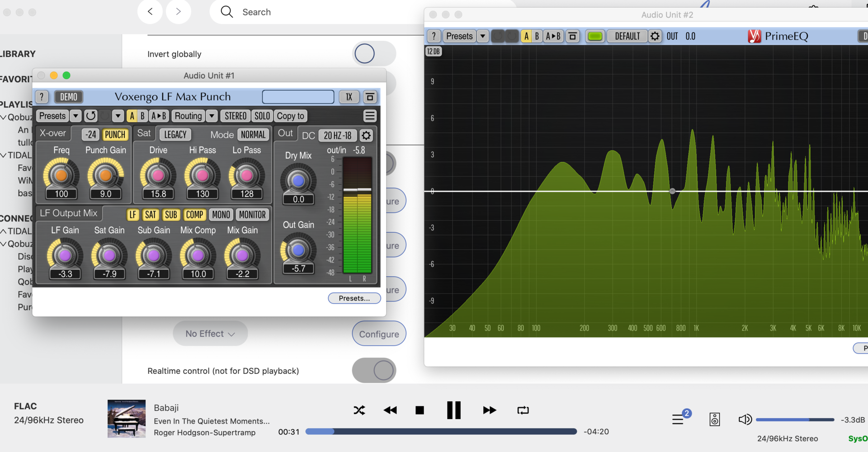The height and width of the screenshot is (452, 868).
Task: Click the speaker output device icon
Action: (x=714, y=419)
